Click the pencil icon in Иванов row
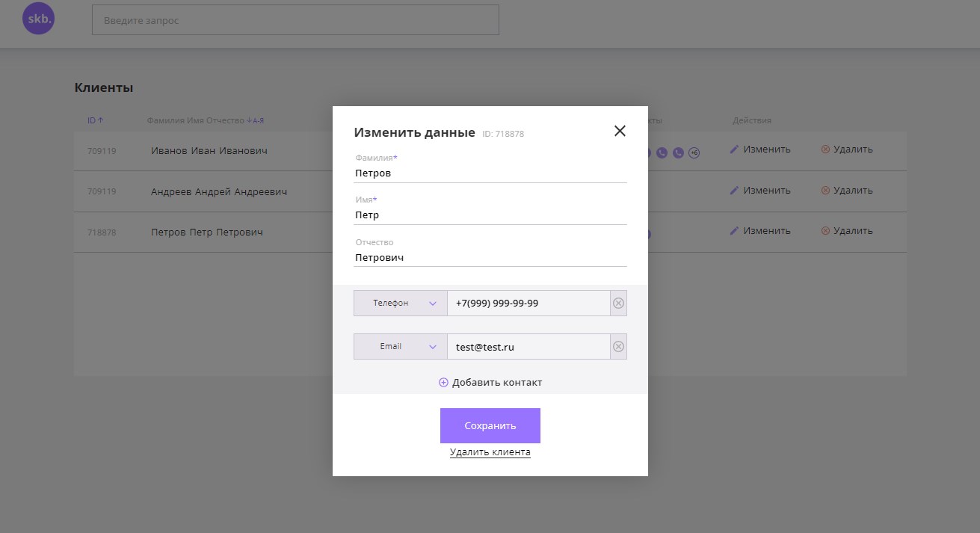980x533 pixels. (x=734, y=149)
